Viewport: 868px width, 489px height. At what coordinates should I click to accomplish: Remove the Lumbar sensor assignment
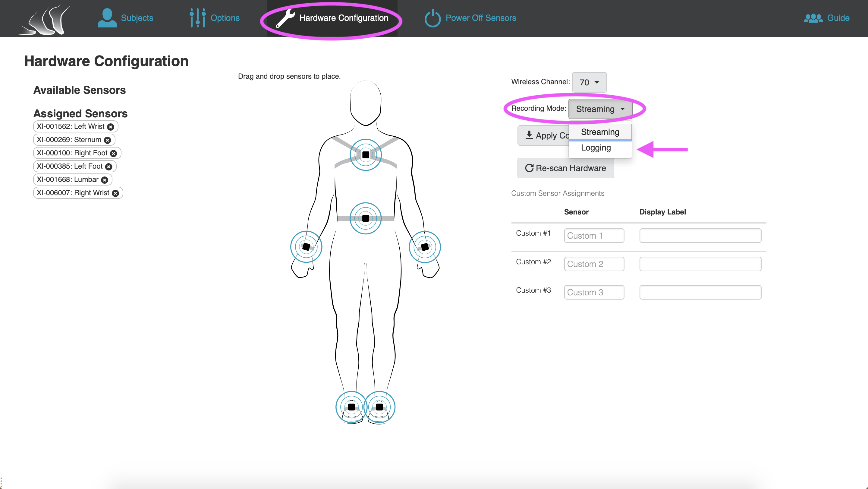105,180
